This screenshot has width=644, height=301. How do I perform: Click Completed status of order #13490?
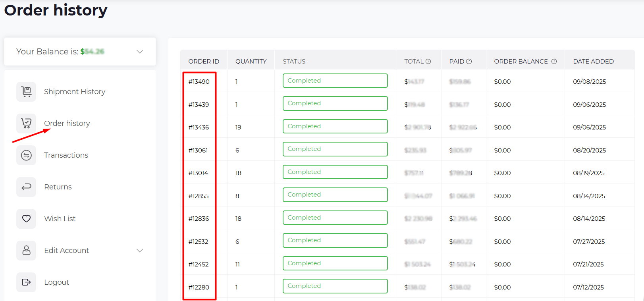[x=335, y=81]
